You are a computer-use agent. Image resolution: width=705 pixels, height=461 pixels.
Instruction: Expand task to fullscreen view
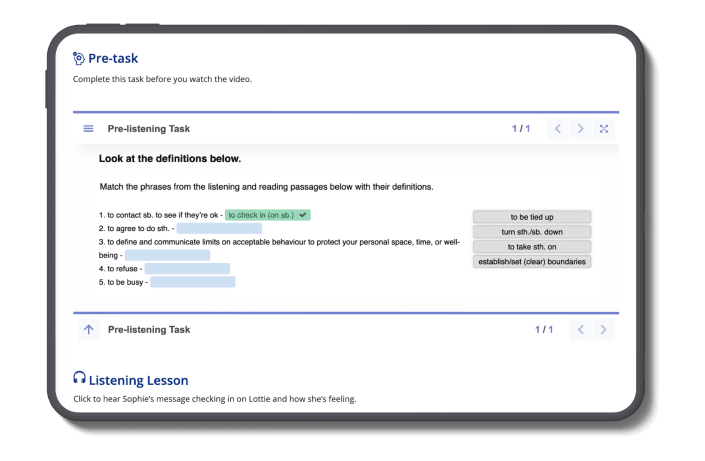pyautogui.click(x=604, y=129)
